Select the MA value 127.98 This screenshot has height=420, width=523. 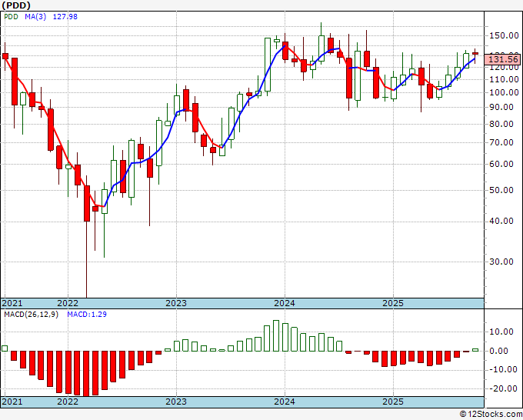pos(65,16)
